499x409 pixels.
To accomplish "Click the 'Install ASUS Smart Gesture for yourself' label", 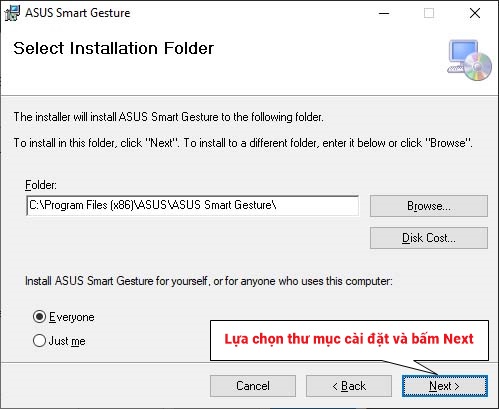I will (209, 281).
